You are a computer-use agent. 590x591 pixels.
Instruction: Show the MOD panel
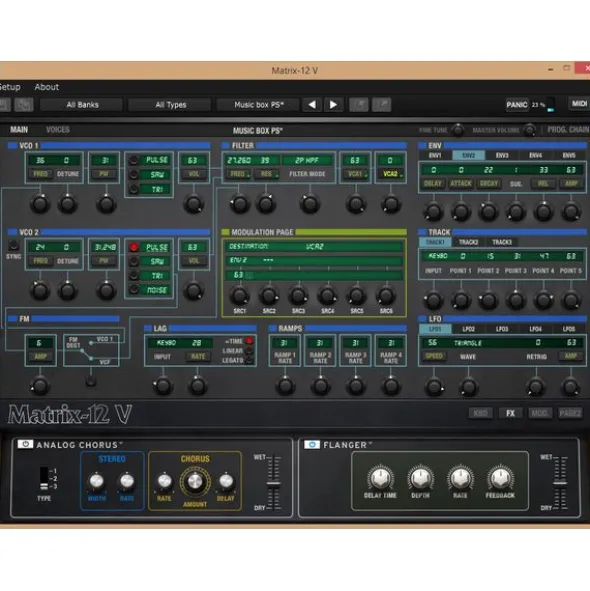(x=539, y=413)
